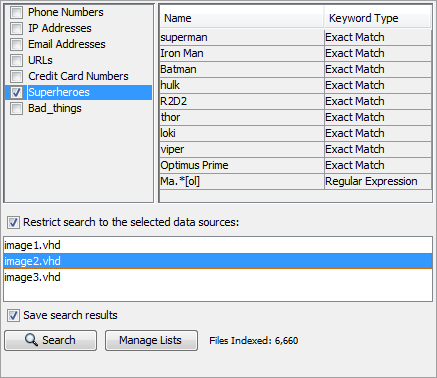437x378 pixels.
Task: Select the Bad_things list label
Action: point(55,108)
